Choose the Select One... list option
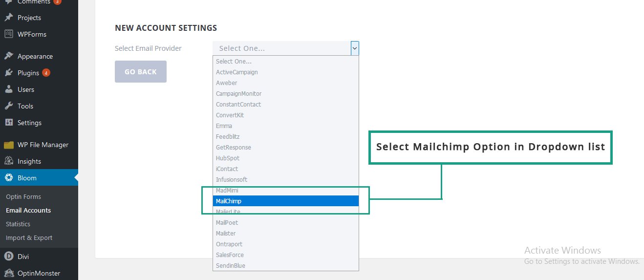 click(286, 61)
